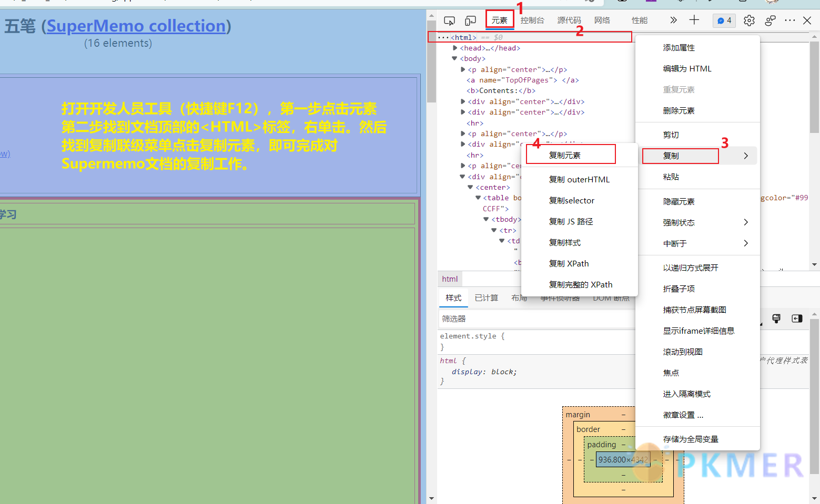Click the 936.800 content size value
820x504 pixels.
point(623,459)
